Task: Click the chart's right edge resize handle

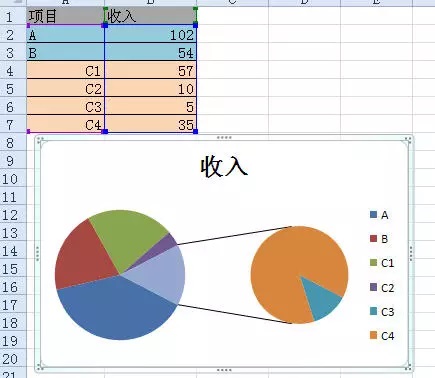Action: click(x=411, y=253)
